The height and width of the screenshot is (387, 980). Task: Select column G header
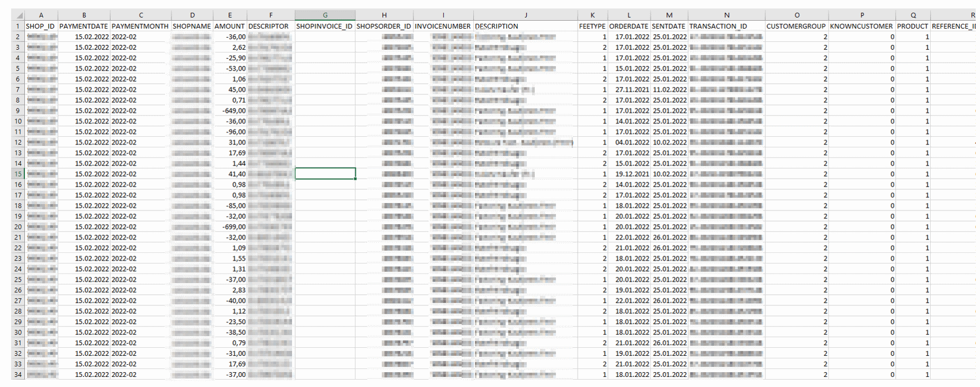click(325, 15)
